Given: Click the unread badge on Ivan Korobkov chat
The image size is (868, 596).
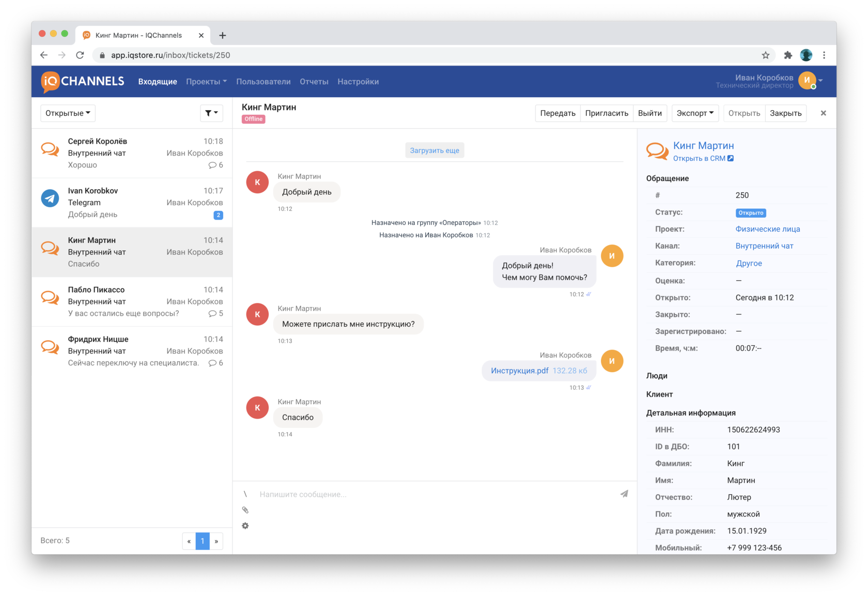Looking at the screenshot, I should pyautogui.click(x=219, y=215).
